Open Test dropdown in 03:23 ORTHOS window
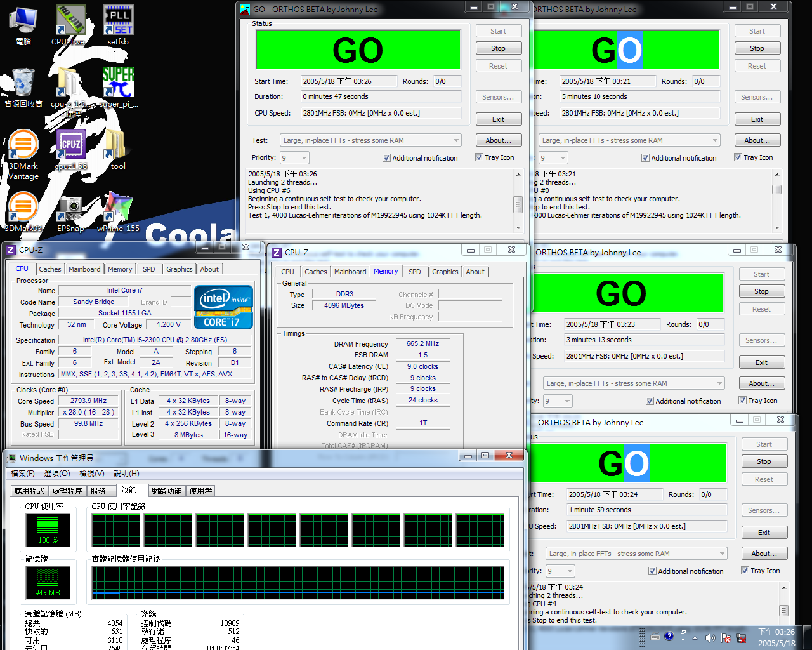 coord(634,383)
